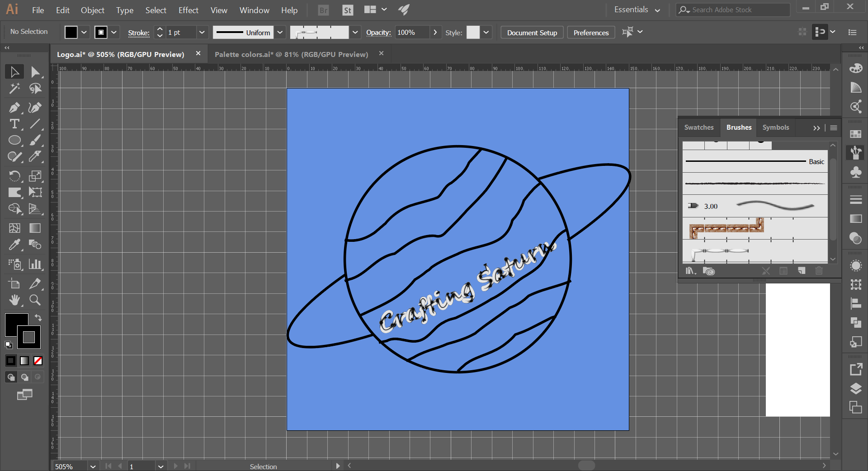Open brush definition dropdown
The width and height of the screenshot is (868, 471).
355,33
